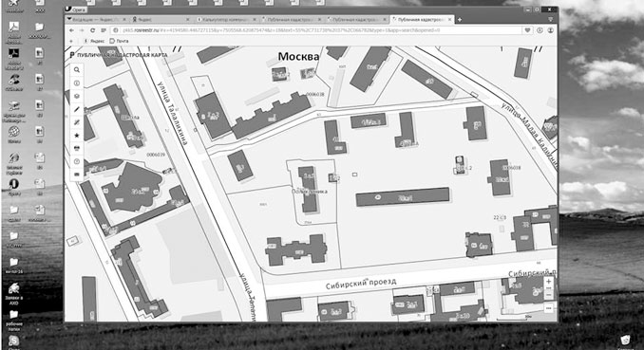Viewport: 644px width, 350px height.
Task: Click the bottom sidebar icon below help
Action: tap(77, 175)
